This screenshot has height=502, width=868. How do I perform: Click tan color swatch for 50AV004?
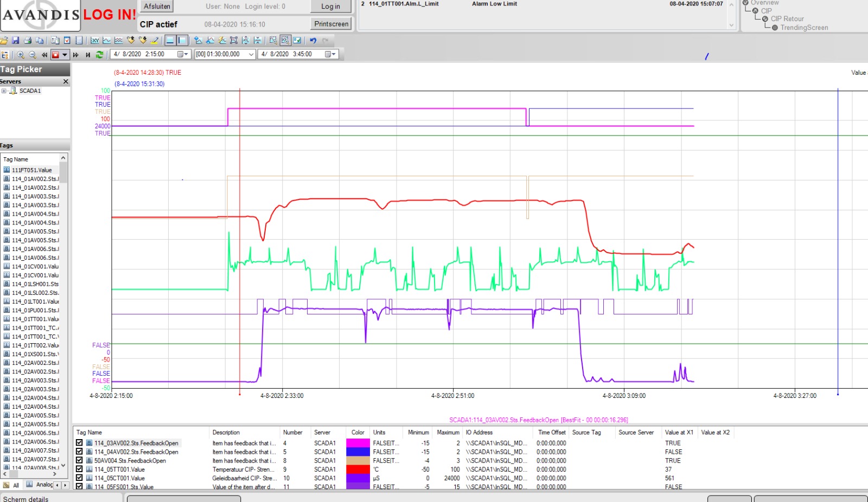point(358,460)
